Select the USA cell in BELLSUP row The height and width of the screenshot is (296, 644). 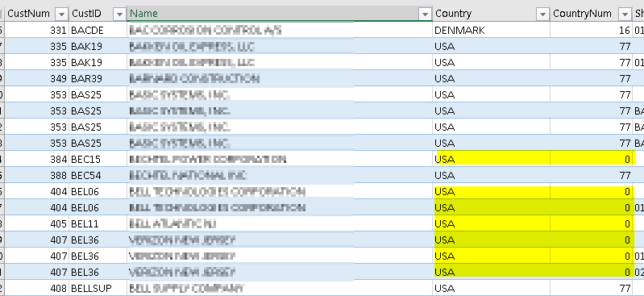pos(491,288)
